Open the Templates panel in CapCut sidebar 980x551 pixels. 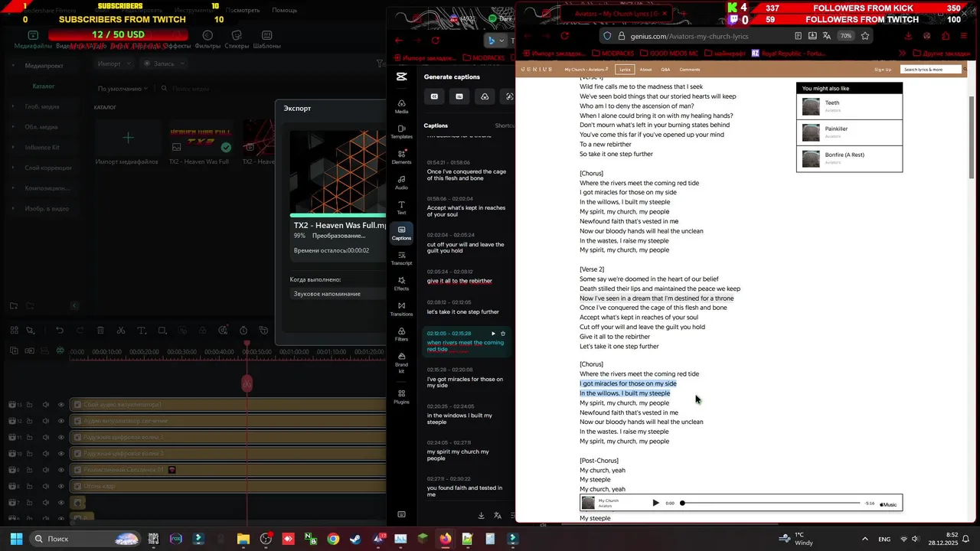point(401,132)
